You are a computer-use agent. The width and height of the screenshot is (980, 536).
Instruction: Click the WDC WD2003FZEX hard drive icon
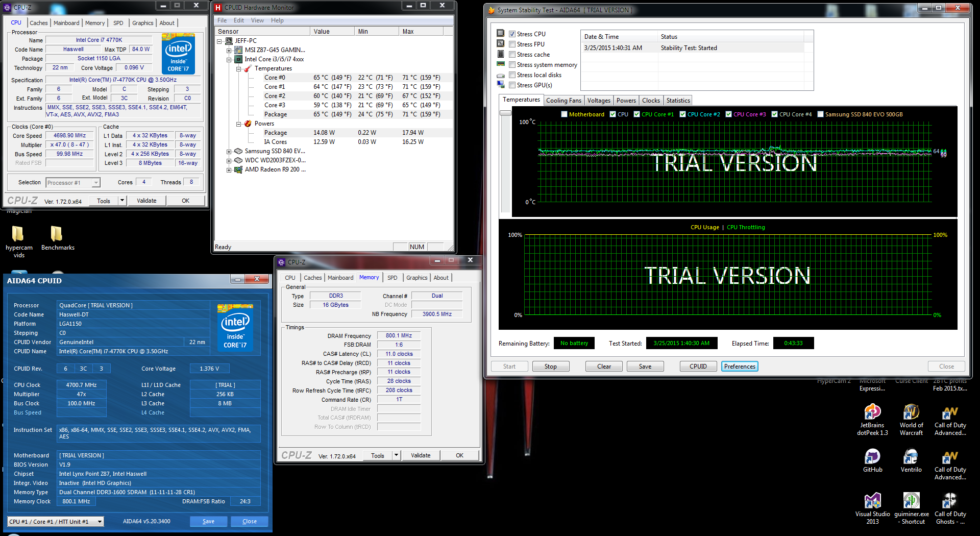click(x=238, y=160)
